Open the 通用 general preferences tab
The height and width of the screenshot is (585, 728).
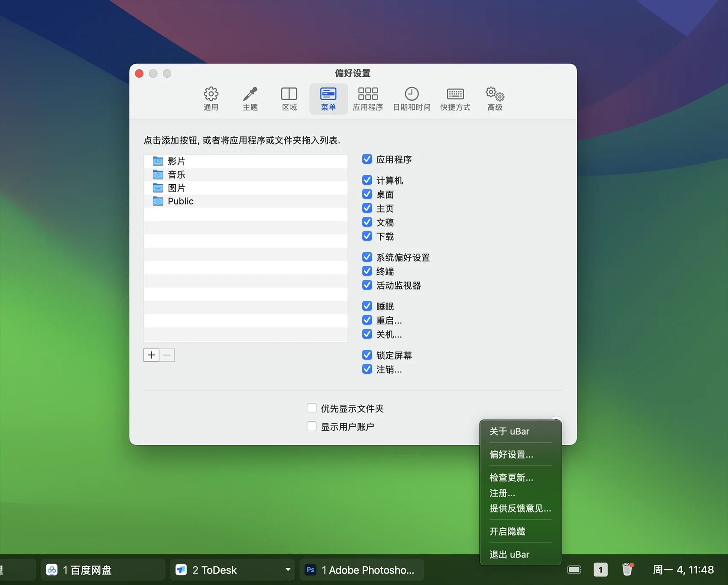[211, 99]
